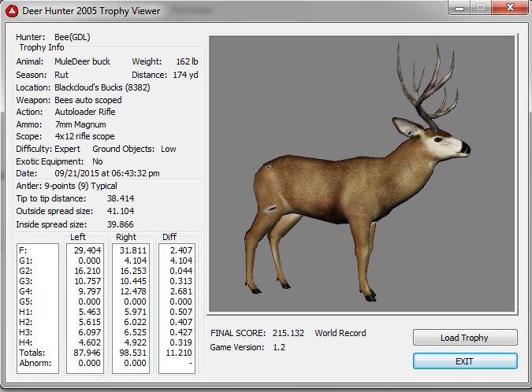The image size is (532, 392).
Task: Close the Trophy Viewer window
Action: (510, 7)
